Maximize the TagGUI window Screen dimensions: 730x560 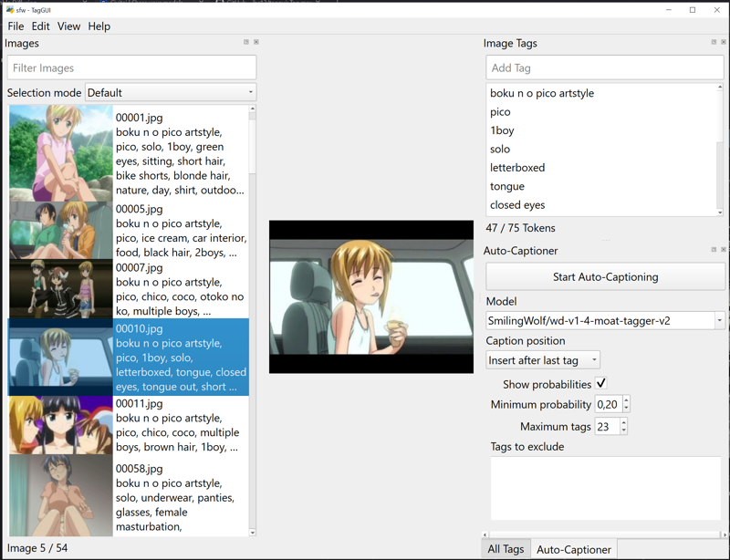[x=693, y=10]
